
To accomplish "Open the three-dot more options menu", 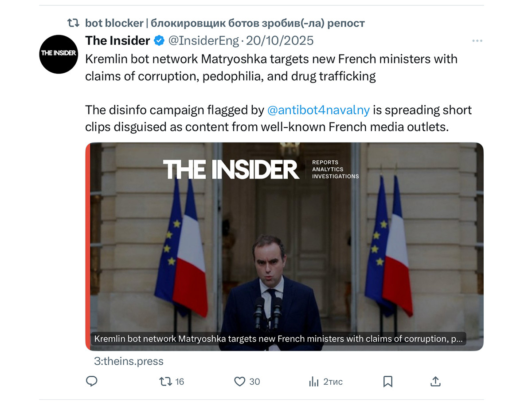I will [477, 41].
